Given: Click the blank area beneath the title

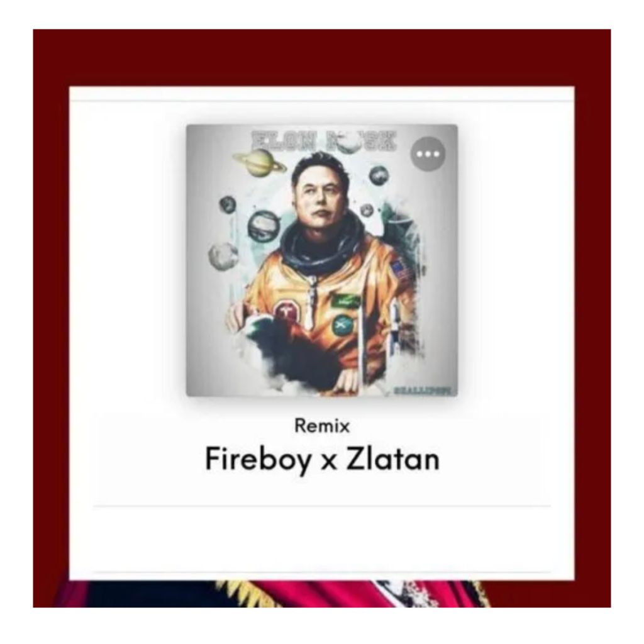Looking at the screenshot, I should 322,539.
